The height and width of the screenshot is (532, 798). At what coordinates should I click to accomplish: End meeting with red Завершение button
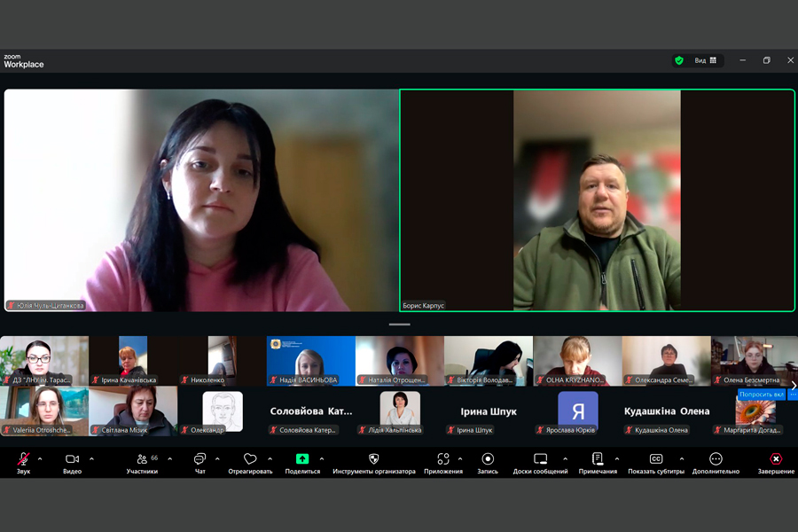click(776, 463)
